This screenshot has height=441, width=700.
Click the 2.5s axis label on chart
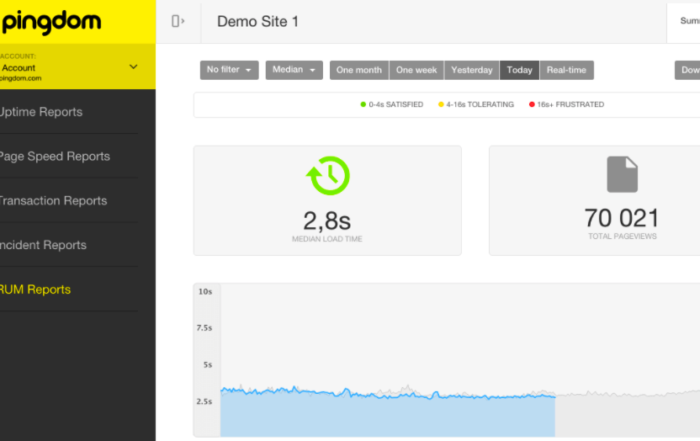[x=204, y=402]
